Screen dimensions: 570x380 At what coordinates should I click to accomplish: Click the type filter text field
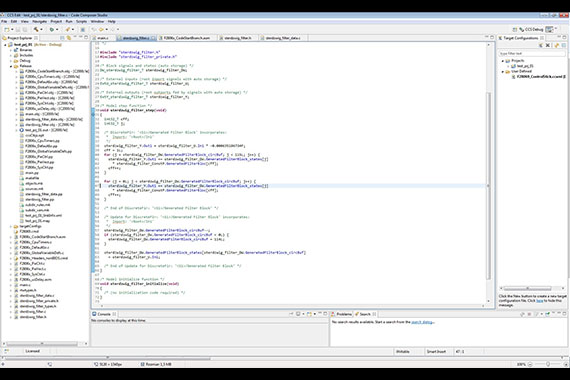(x=531, y=53)
